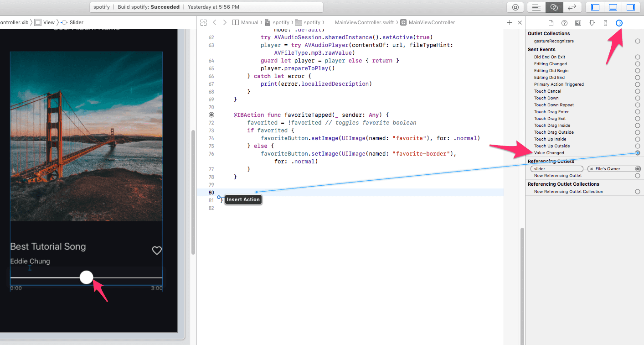This screenshot has width=644, height=345.
Task: Close the assistant editor pane
Action: click(520, 22)
